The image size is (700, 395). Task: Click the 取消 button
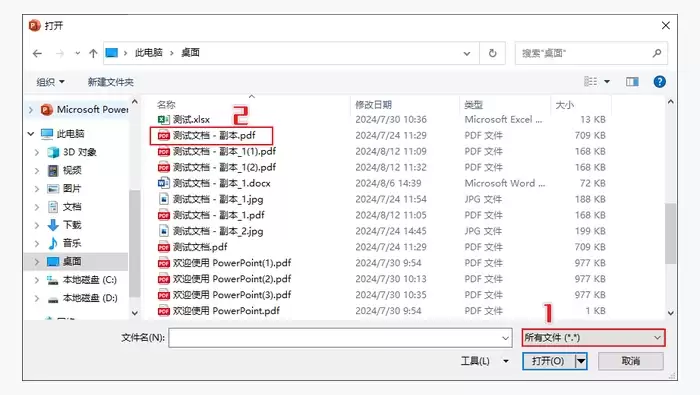630,361
